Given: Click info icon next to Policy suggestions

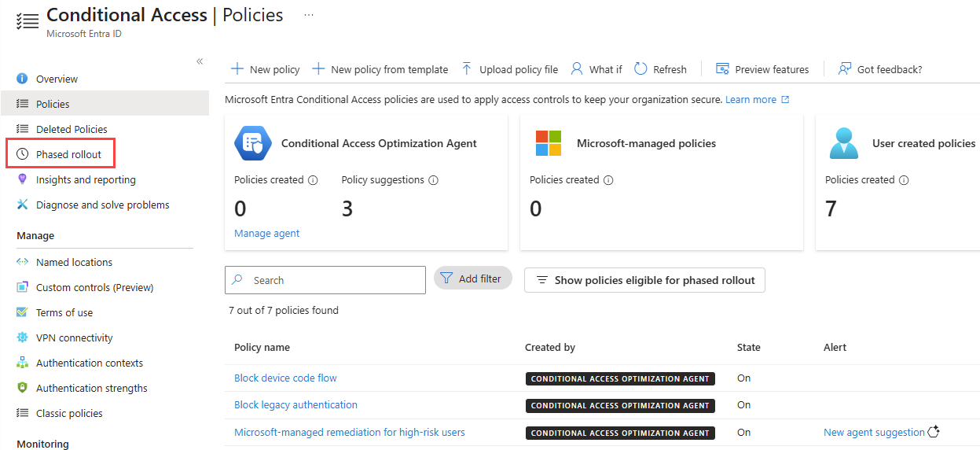Looking at the screenshot, I should (433, 180).
